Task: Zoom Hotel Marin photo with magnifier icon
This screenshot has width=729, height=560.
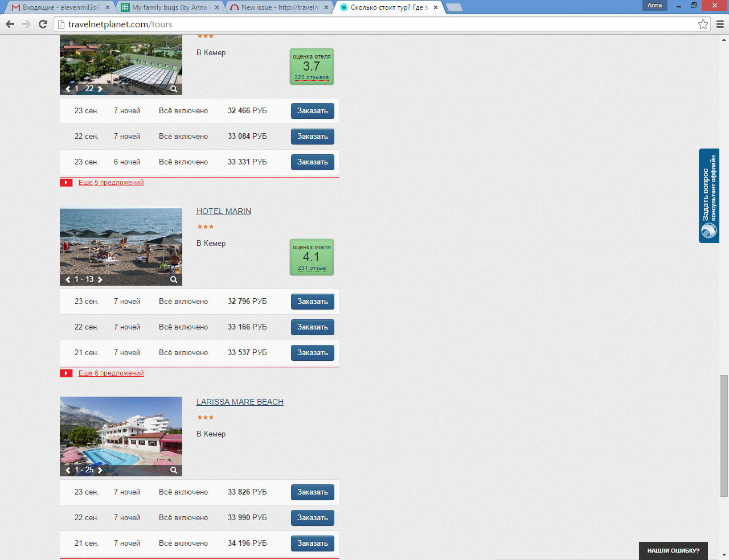Action: pyautogui.click(x=174, y=279)
